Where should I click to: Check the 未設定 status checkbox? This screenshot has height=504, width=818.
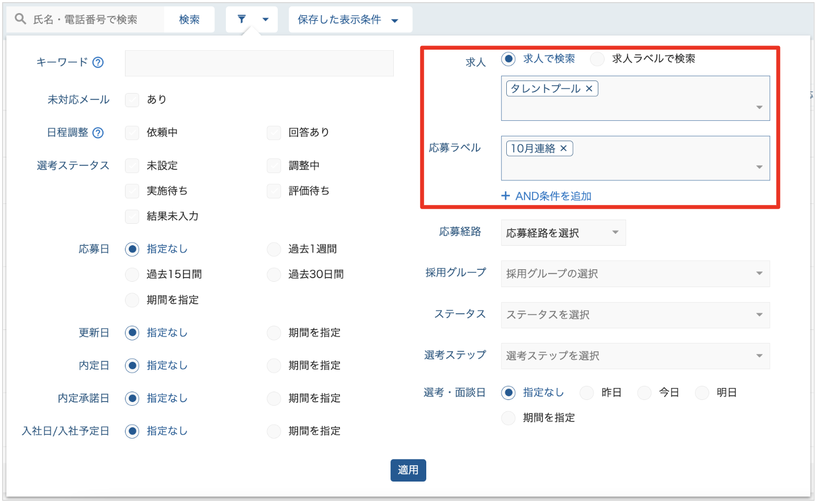(132, 166)
